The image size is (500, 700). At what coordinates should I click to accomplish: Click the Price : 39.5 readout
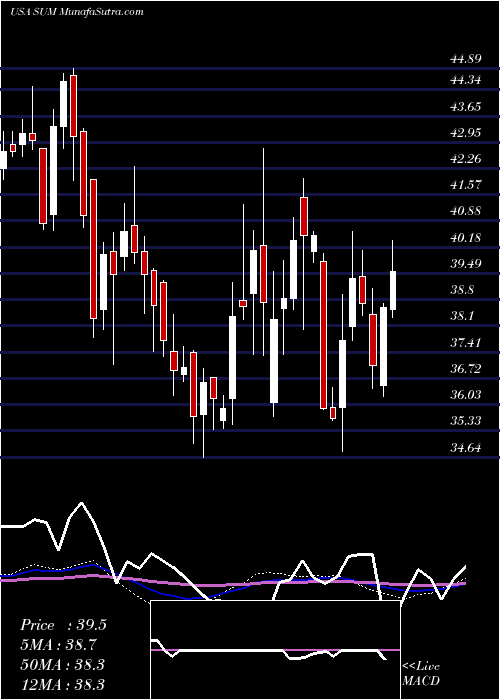click(x=63, y=625)
